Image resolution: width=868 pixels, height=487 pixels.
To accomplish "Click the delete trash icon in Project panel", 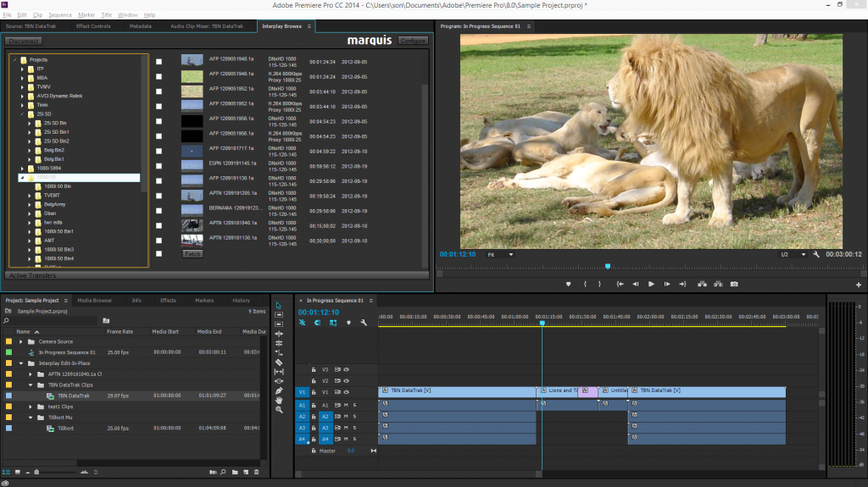I will [257, 471].
